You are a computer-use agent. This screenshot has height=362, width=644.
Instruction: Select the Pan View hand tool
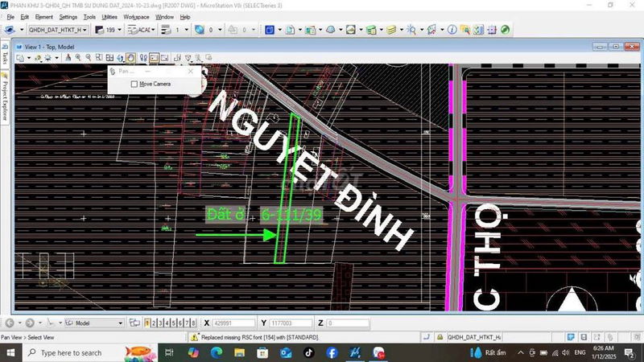coord(130,58)
